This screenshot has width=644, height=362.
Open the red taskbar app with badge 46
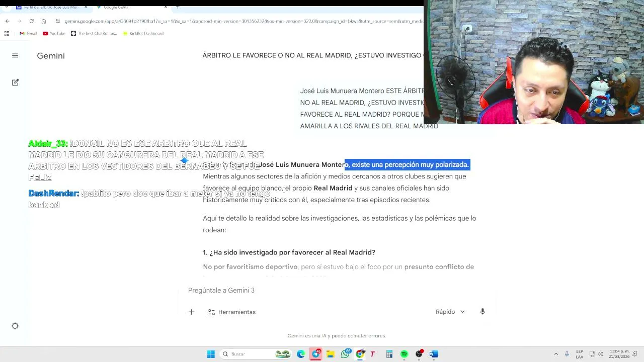pos(316,354)
